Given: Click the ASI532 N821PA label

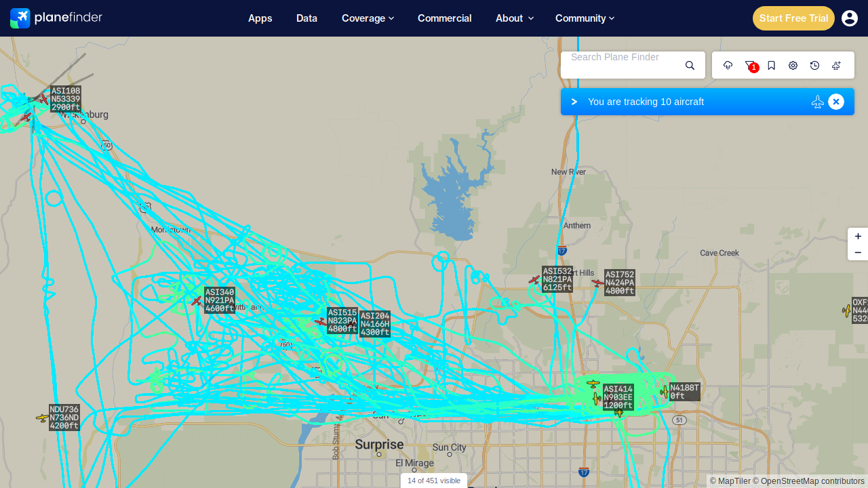Looking at the screenshot, I should (557, 279).
